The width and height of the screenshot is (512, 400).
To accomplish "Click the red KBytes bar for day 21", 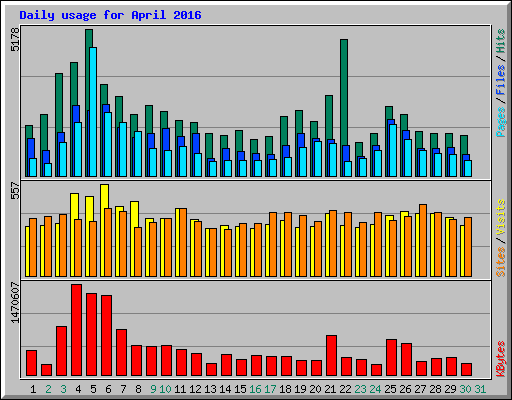I will click(x=331, y=356).
